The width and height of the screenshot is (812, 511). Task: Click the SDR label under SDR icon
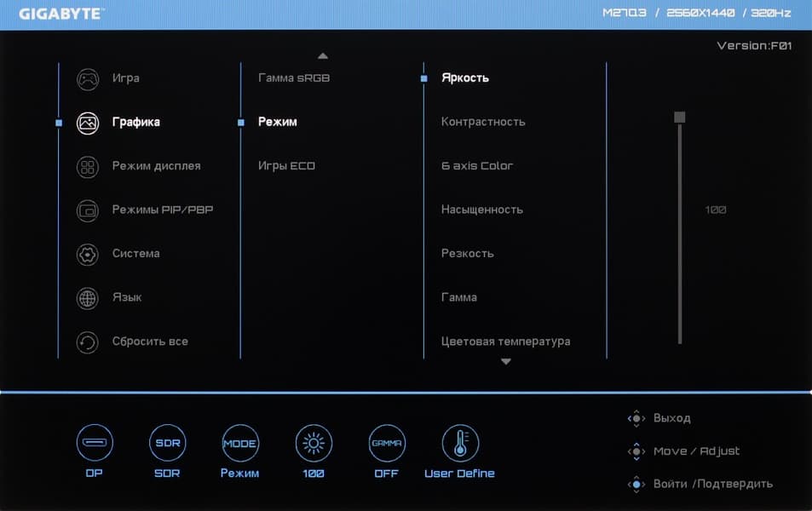(167, 474)
